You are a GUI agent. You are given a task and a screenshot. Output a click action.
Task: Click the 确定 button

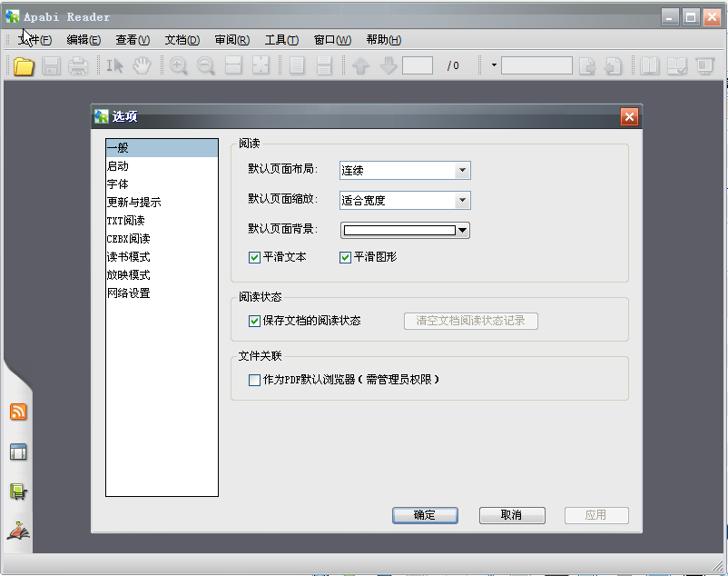click(x=425, y=515)
